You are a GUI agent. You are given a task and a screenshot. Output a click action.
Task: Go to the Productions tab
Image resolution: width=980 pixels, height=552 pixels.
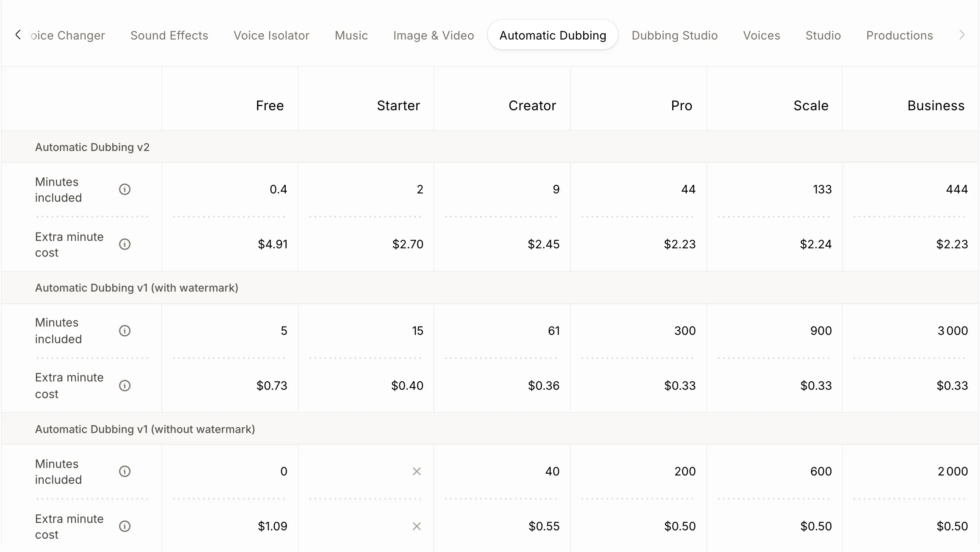click(900, 35)
